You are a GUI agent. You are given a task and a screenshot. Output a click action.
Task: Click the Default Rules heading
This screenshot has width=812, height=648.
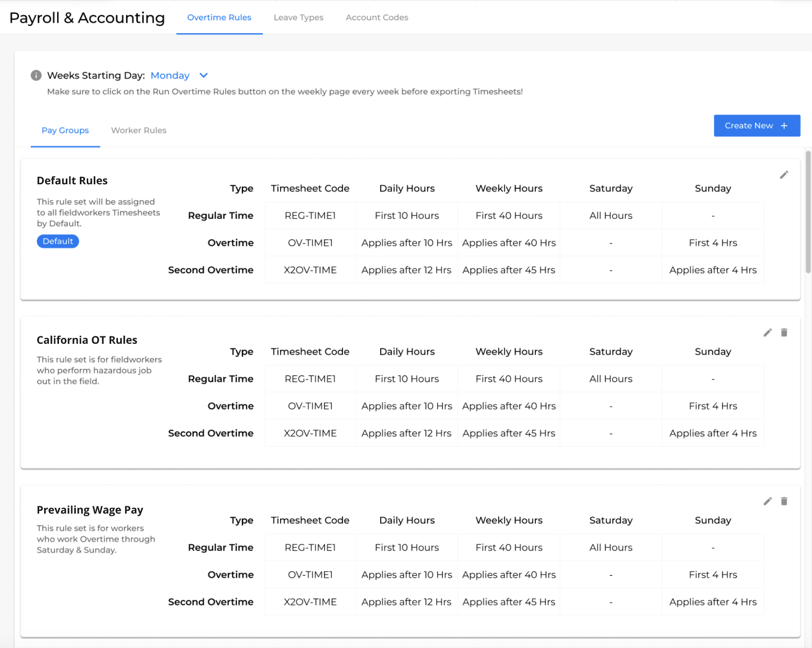click(x=72, y=181)
